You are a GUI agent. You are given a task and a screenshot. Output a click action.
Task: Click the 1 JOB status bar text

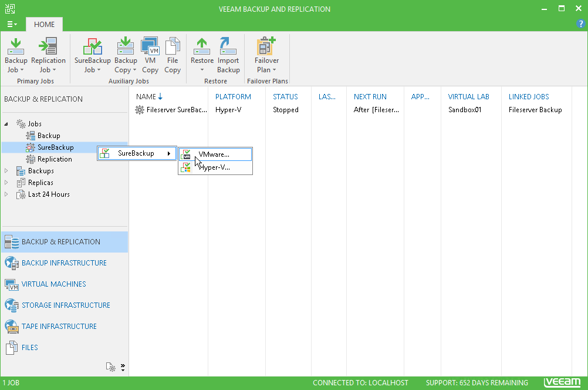tap(11, 383)
